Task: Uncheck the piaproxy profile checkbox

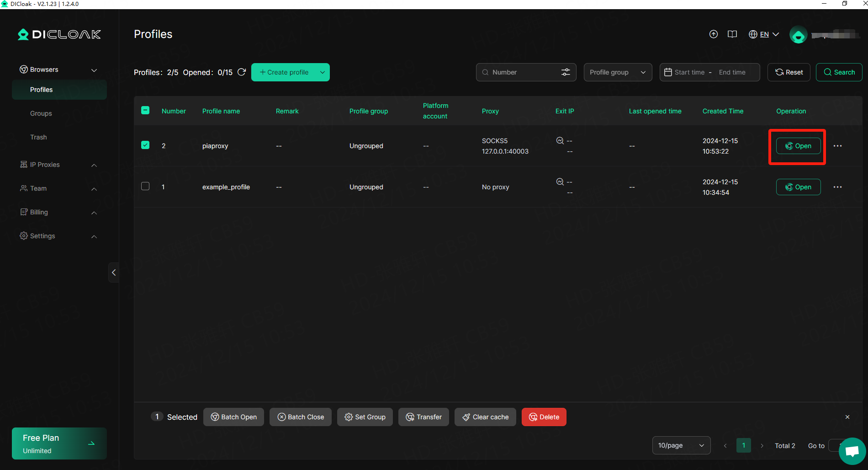Action: (x=145, y=145)
